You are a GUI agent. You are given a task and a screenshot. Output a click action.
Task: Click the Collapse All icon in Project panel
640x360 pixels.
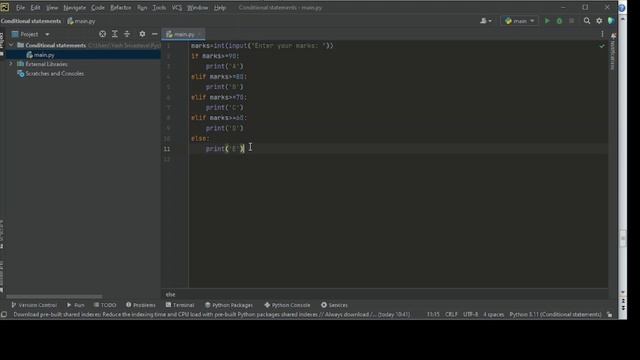coord(127,34)
